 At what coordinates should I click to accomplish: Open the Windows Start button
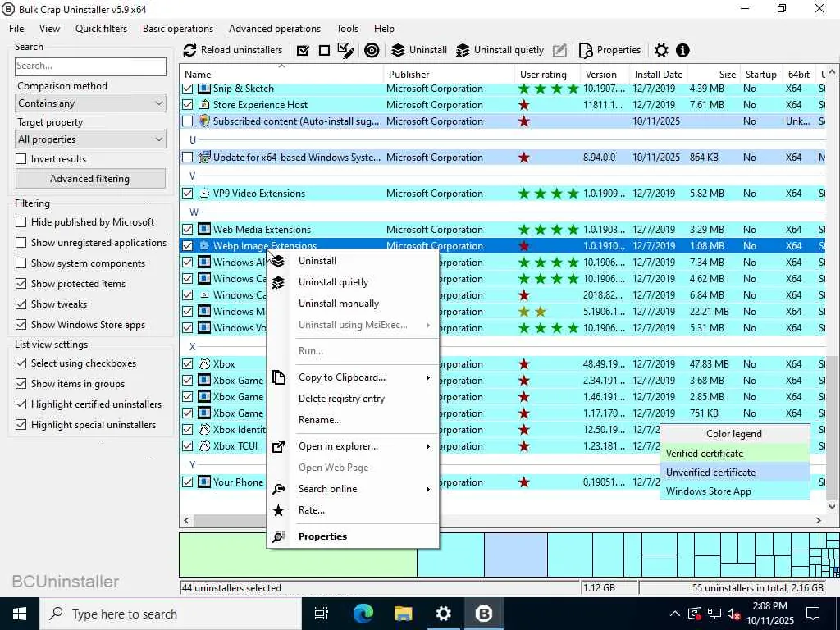20,614
